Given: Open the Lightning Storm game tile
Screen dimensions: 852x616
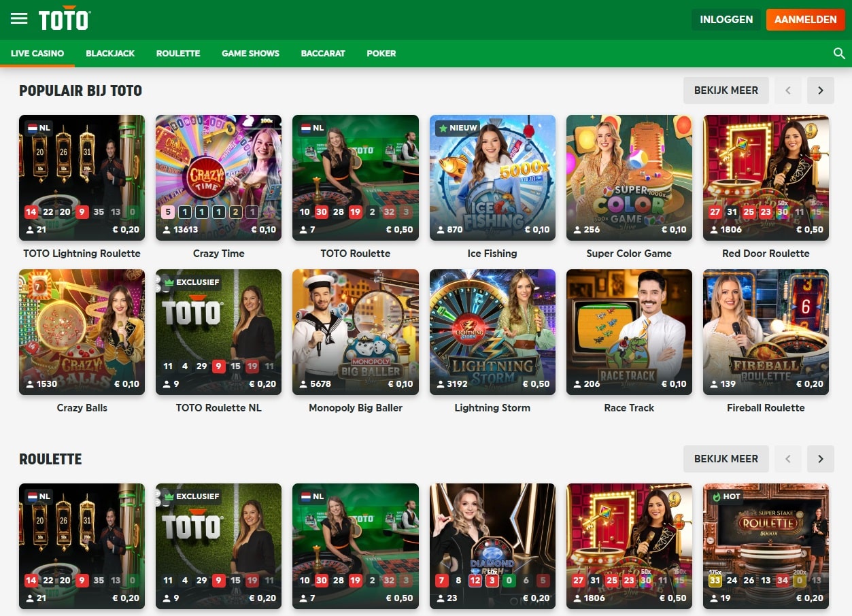Looking at the screenshot, I should pyautogui.click(x=492, y=332).
